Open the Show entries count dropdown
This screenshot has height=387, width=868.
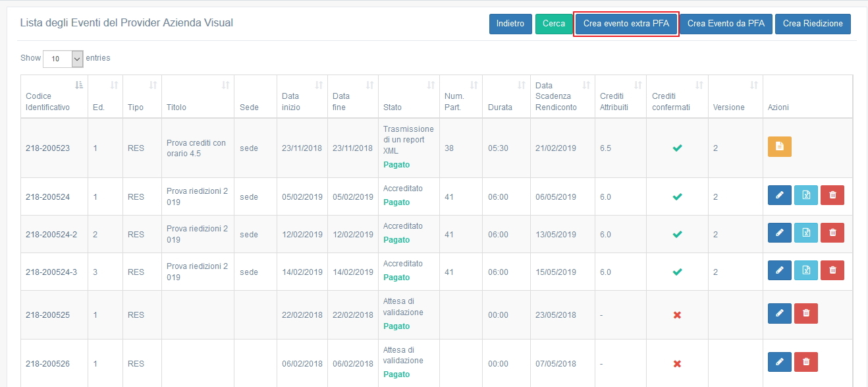pyautogui.click(x=63, y=59)
